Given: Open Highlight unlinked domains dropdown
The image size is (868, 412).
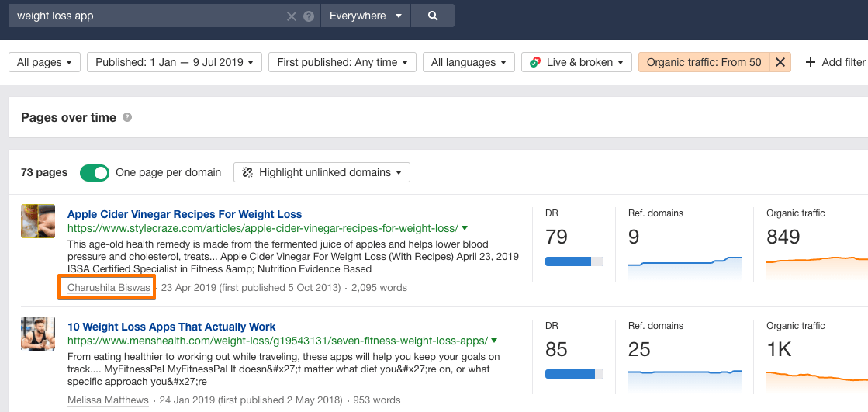Looking at the screenshot, I should tap(322, 172).
